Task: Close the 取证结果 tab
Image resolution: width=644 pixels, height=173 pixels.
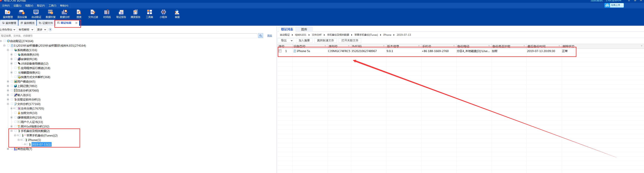Action: (x=76, y=23)
